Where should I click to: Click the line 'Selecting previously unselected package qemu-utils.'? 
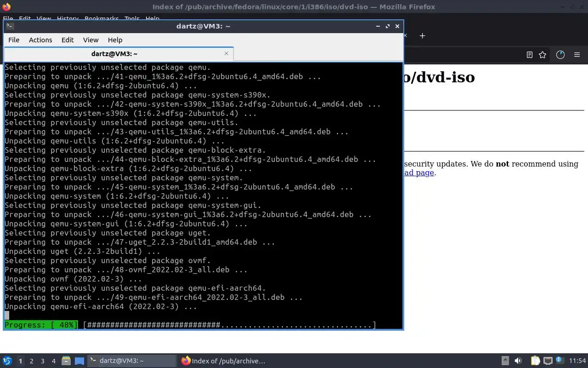point(121,123)
